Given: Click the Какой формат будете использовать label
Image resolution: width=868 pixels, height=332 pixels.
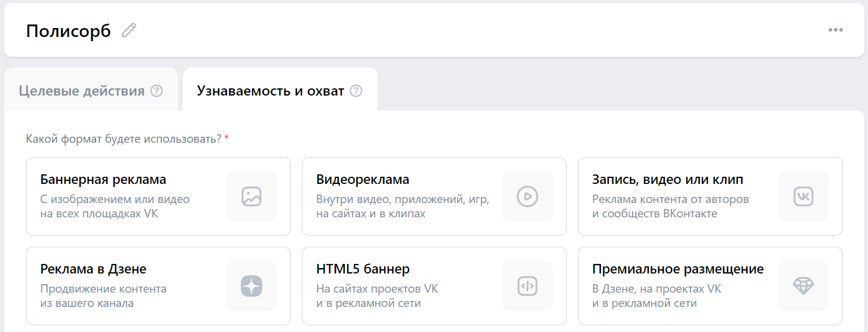Looking at the screenshot, I should [x=124, y=139].
